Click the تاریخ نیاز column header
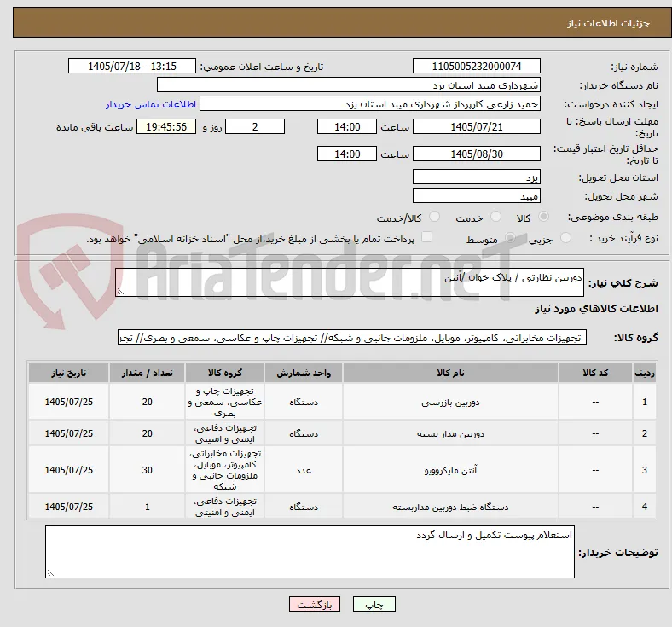Screen dimensions: 672x627 tap(68, 373)
